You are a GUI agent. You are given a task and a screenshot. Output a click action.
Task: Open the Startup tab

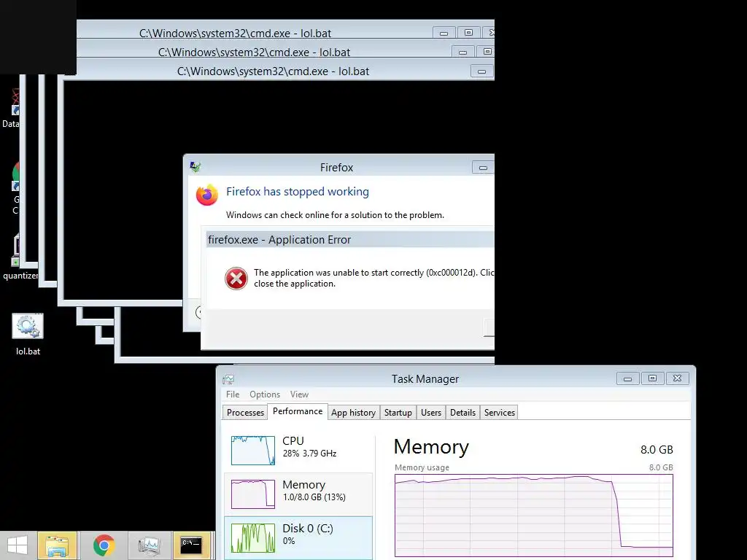(398, 413)
